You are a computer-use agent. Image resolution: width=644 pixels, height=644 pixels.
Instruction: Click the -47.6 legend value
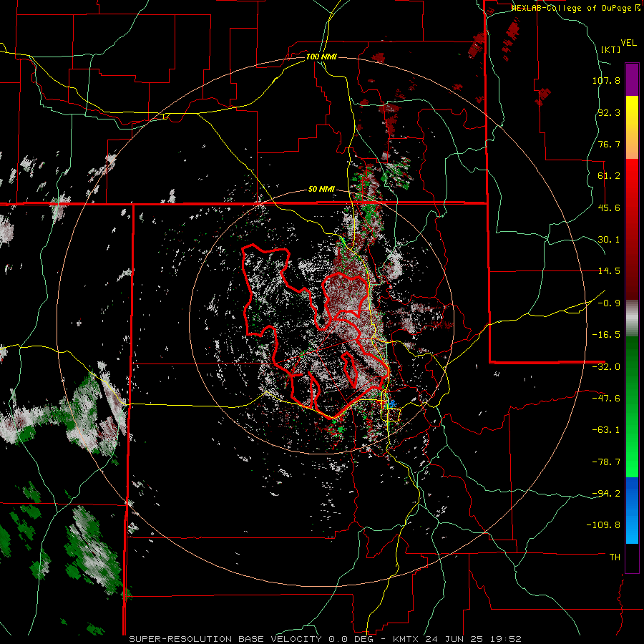(606, 399)
